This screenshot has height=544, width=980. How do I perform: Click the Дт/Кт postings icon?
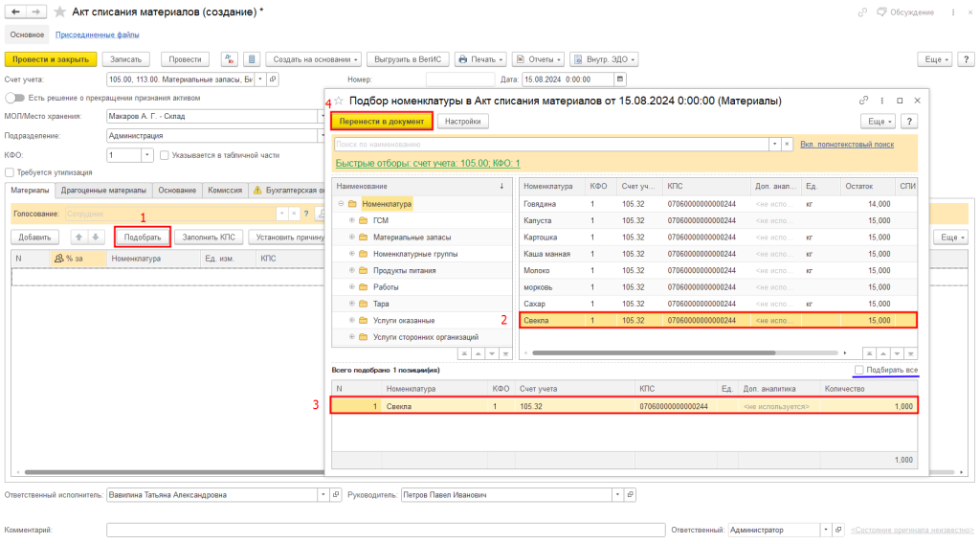point(230,58)
